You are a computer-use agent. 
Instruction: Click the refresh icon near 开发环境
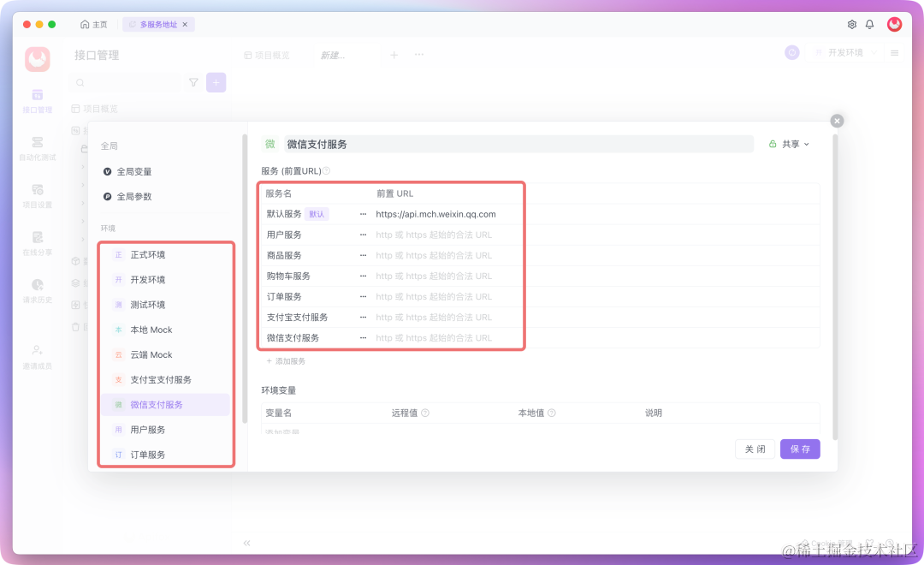click(x=792, y=52)
